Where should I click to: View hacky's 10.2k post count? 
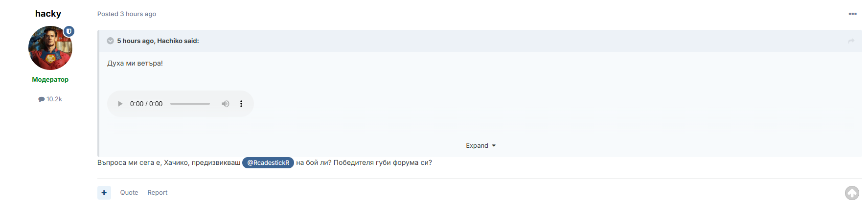tap(50, 99)
